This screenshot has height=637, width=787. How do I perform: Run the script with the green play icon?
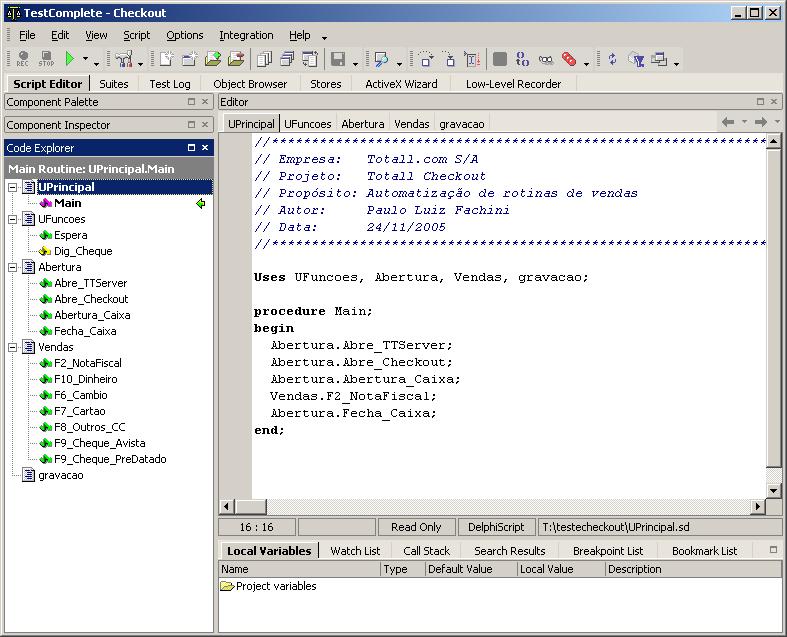pos(70,59)
